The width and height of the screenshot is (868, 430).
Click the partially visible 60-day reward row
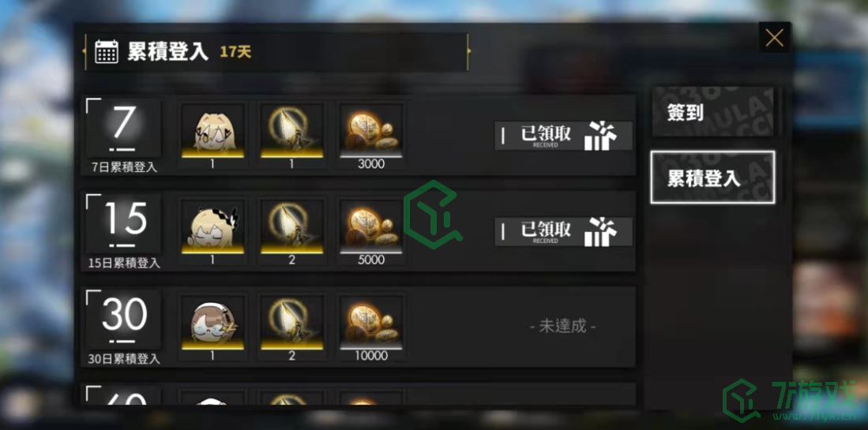(358, 394)
